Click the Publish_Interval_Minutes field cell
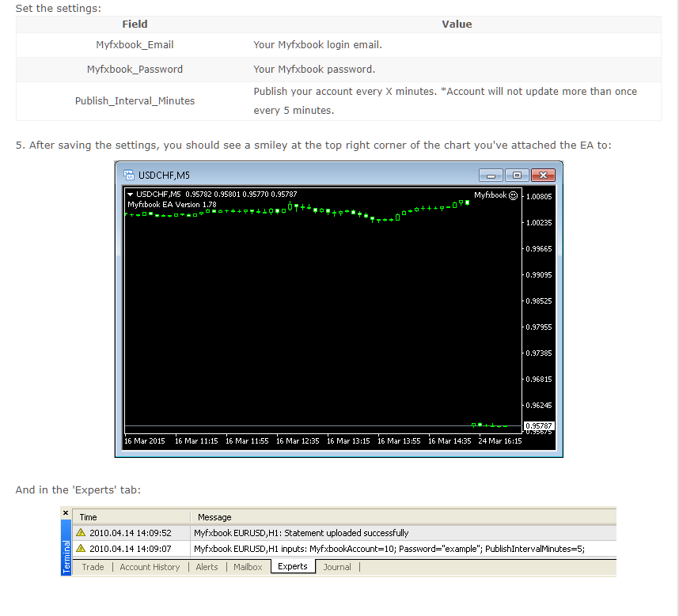Image resolution: width=679 pixels, height=616 pixels. point(135,100)
